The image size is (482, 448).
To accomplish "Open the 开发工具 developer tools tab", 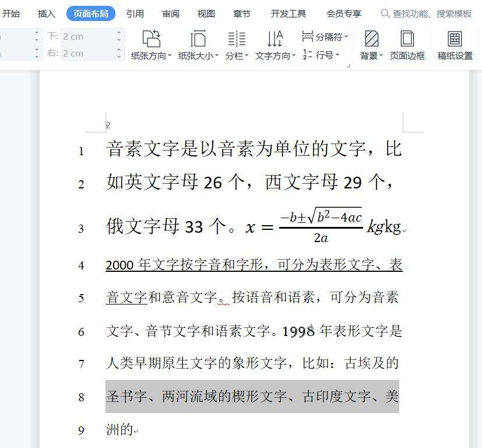I will pyautogui.click(x=288, y=13).
